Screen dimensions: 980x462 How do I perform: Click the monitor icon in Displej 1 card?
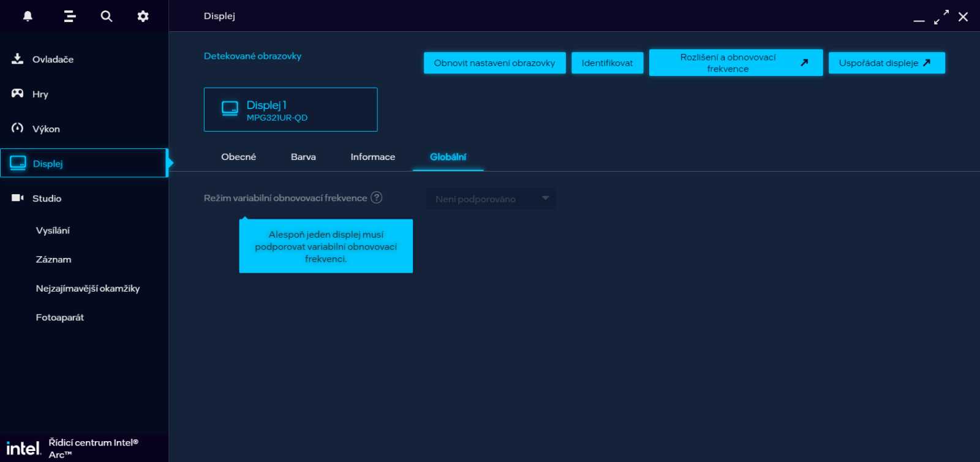pyautogui.click(x=230, y=109)
